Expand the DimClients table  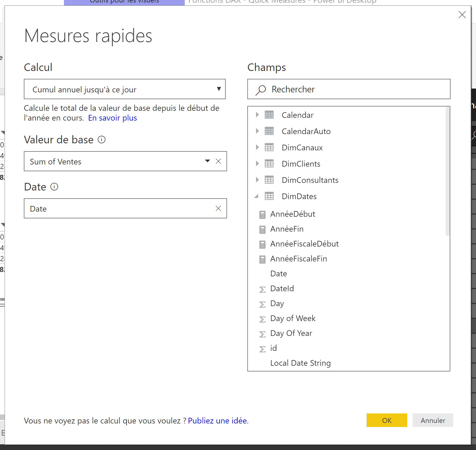point(257,164)
